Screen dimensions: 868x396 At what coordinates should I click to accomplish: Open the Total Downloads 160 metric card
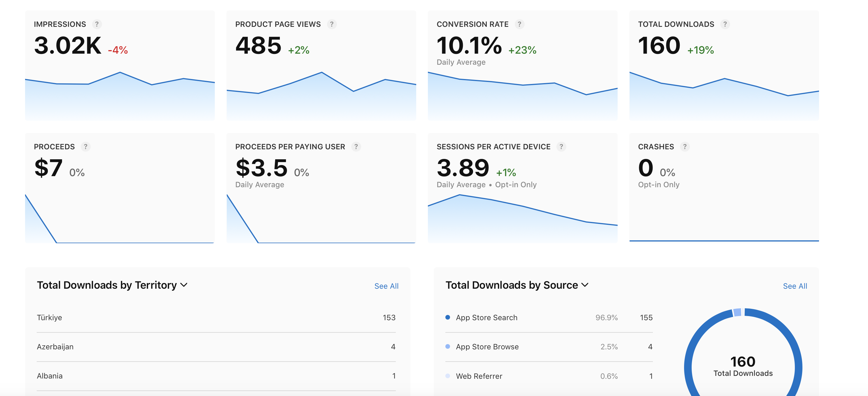pyautogui.click(x=724, y=65)
